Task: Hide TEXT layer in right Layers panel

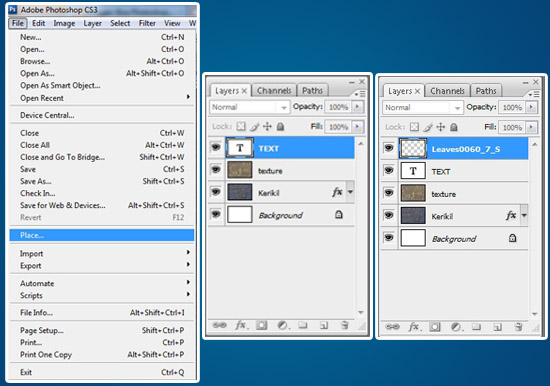Action: pyautogui.click(x=389, y=170)
